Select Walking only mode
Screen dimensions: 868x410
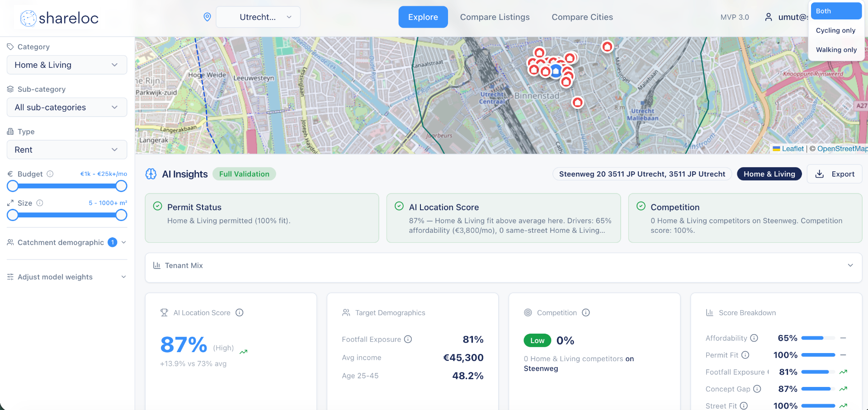(x=836, y=50)
